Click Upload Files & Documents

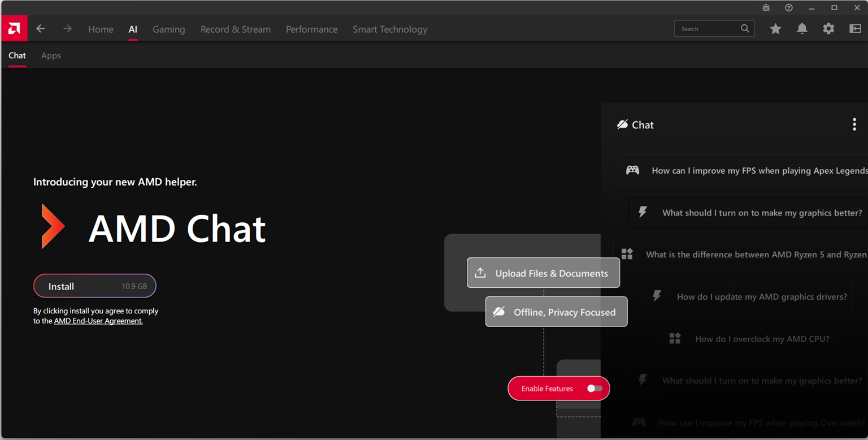543,273
